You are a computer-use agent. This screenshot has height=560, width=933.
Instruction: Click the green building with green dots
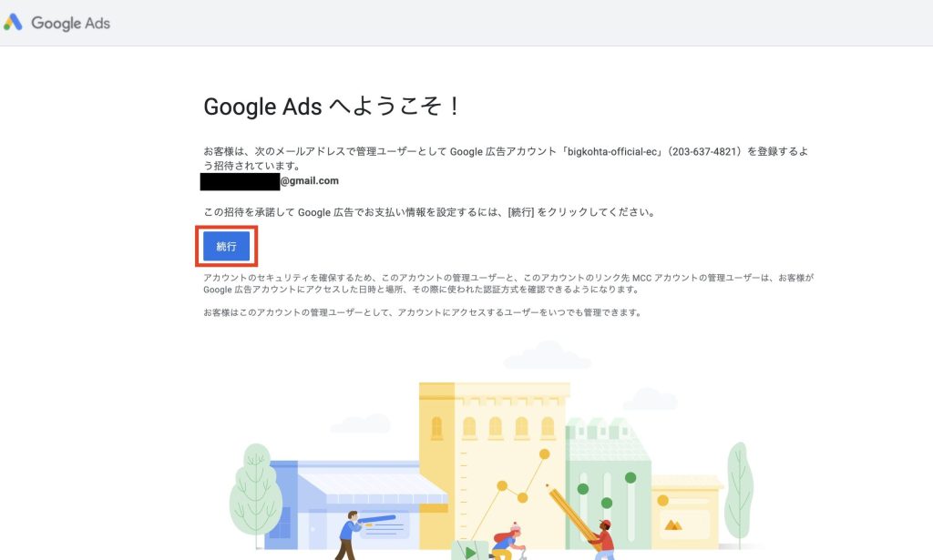tap(607, 484)
